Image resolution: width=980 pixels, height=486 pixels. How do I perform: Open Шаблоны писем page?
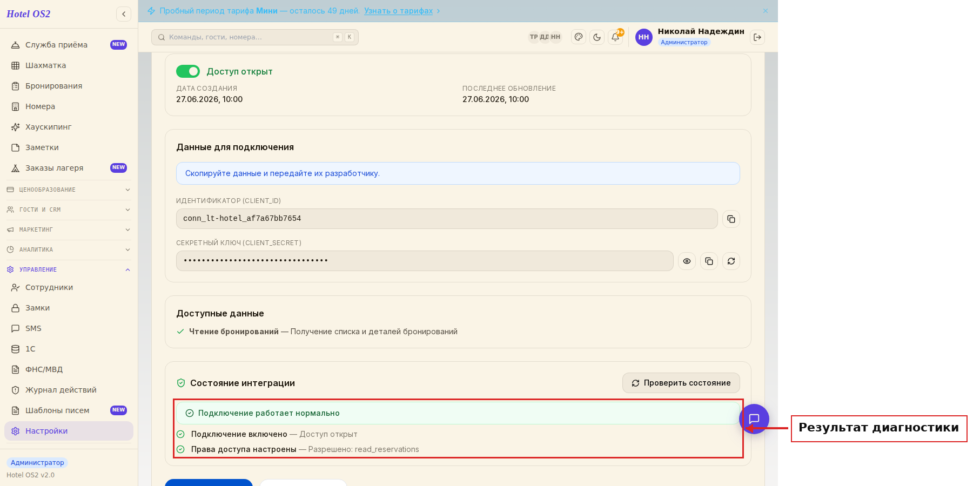coord(69,410)
